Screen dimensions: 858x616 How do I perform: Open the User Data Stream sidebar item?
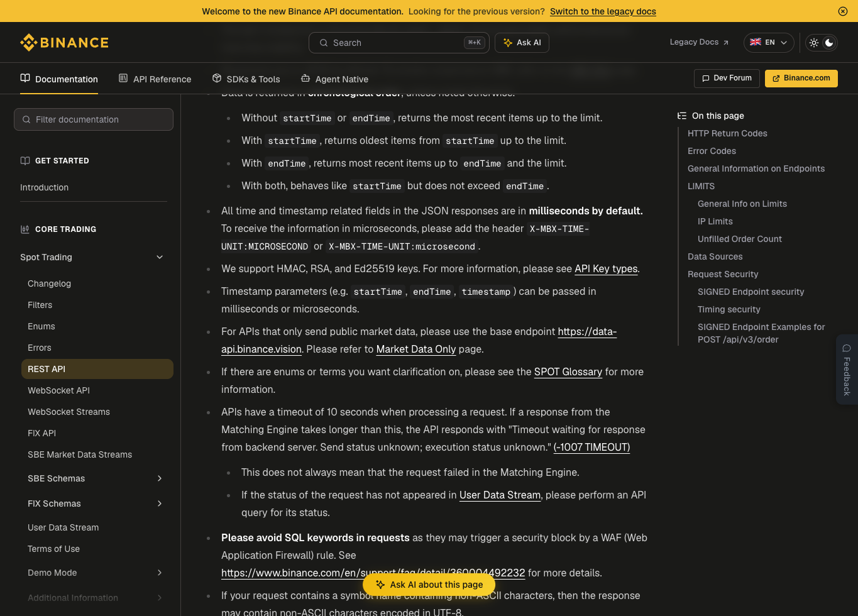(63, 527)
